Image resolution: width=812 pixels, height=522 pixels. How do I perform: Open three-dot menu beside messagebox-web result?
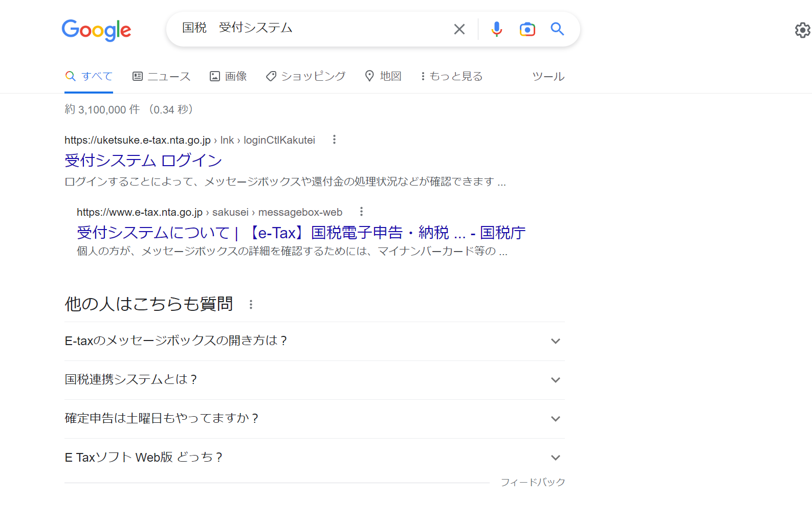tap(361, 212)
